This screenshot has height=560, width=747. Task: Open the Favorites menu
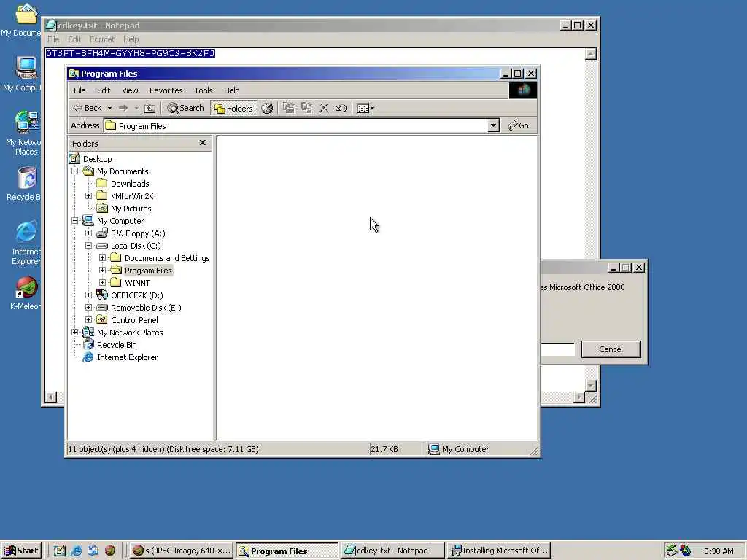click(166, 90)
